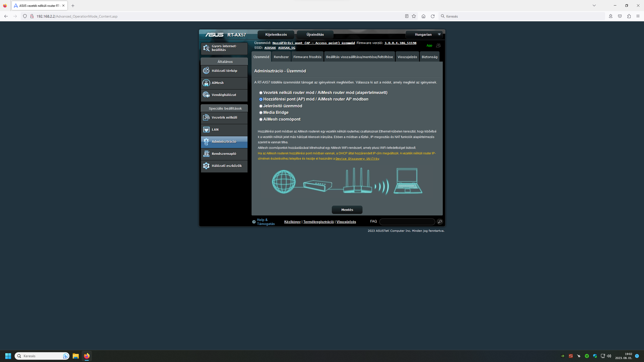Switch to the Rendszer tab
The height and width of the screenshot is (362, 644).
281,57
